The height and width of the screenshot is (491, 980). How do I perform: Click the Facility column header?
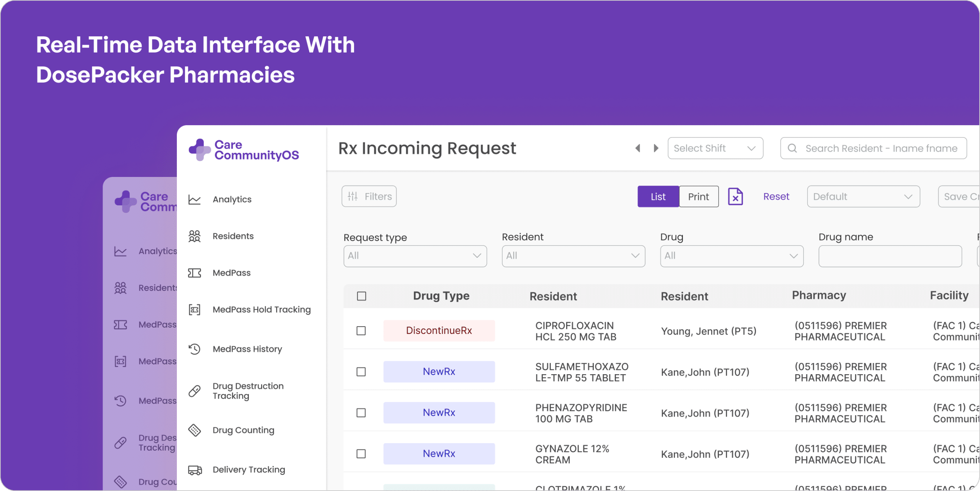(x=949, y=295)
